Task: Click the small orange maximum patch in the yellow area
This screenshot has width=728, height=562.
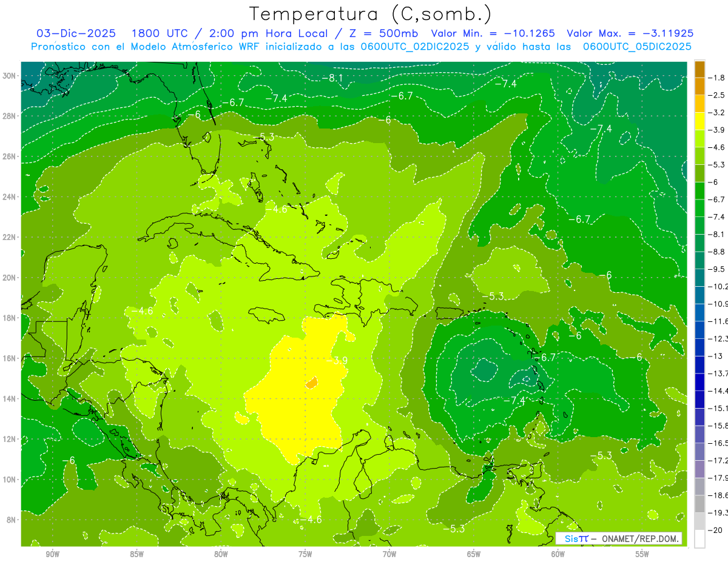Action: click(312, 383)
